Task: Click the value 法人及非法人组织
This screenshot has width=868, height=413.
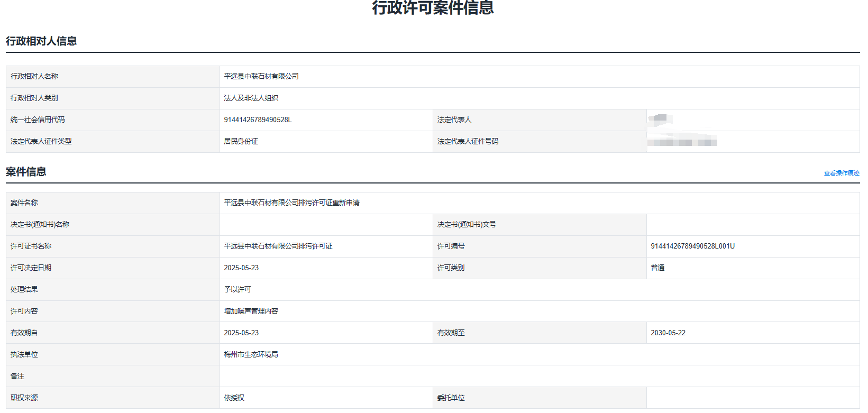Action: tap(251, 98)
